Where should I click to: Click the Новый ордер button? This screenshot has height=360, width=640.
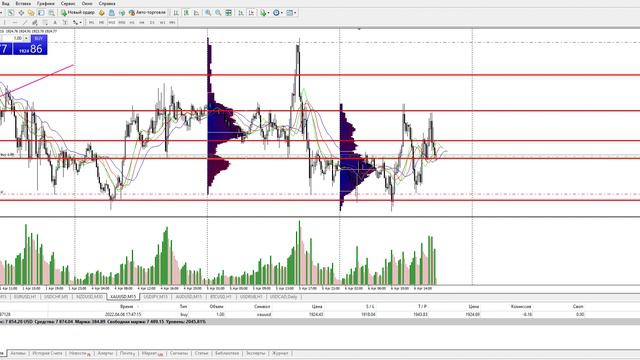click(x=78, y=13)
